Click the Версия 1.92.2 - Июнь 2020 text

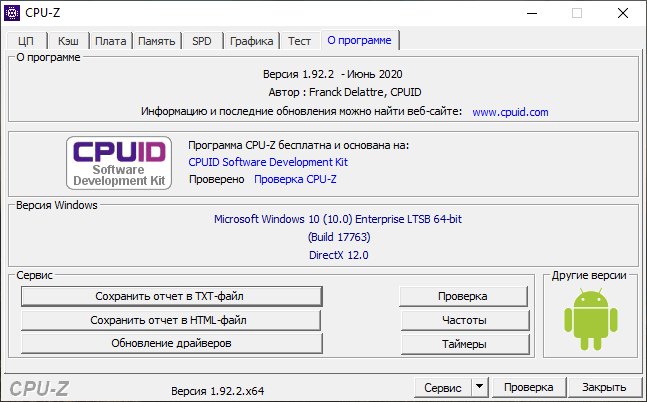click(333, 74)
